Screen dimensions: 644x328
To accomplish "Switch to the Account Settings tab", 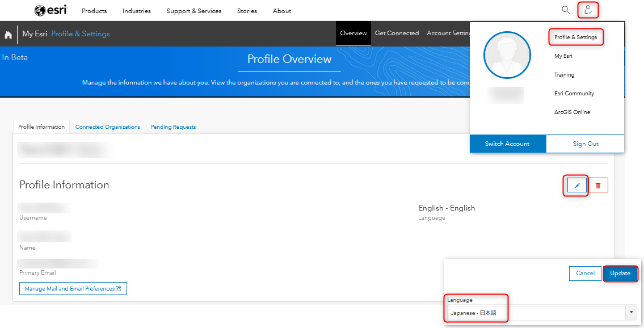I will coord(448,33).
